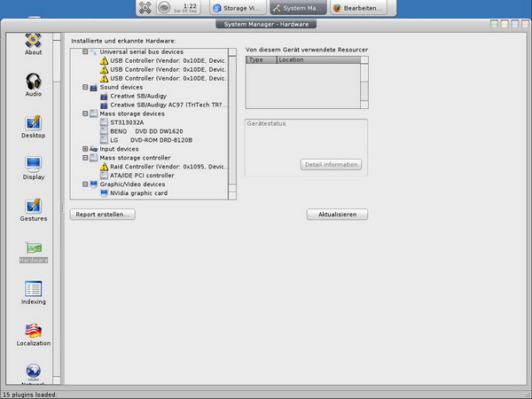This screenshot has height=399, width=532.
Task: Switch to Storage Vi... task in panel
Action: coord(238,8)
